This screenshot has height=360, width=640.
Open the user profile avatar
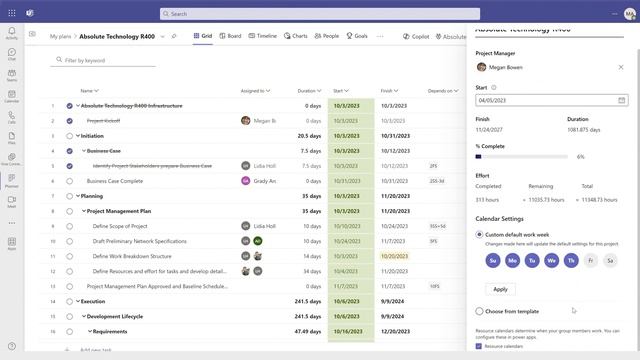click(x=629, y=14)
